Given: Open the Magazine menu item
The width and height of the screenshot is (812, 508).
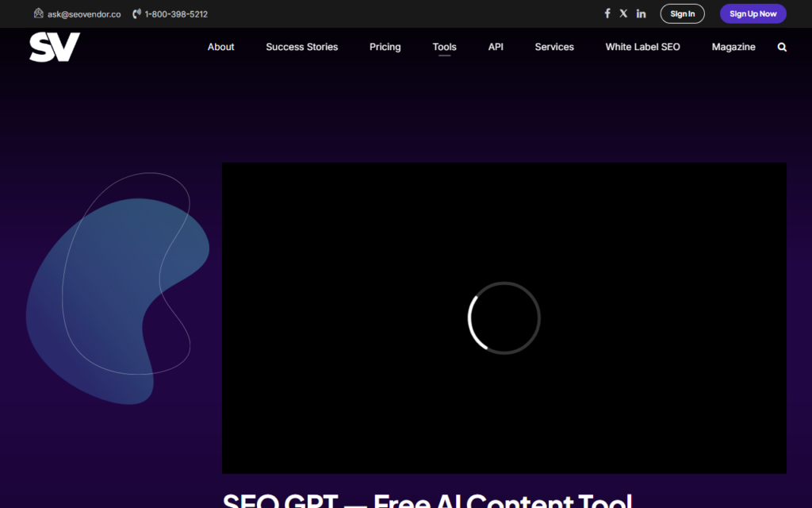Looking at the screenshot, I should tap(733, 47).
